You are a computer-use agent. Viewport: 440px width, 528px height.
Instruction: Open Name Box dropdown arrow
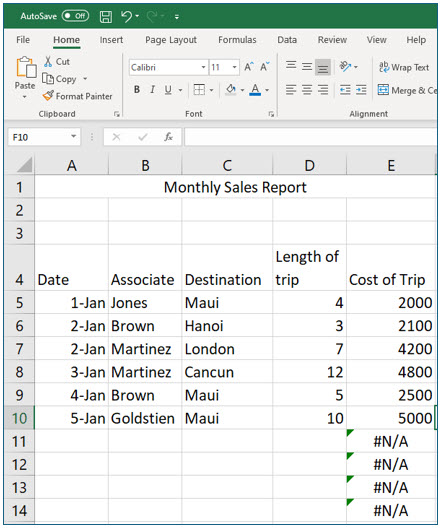tap(73, 137)
